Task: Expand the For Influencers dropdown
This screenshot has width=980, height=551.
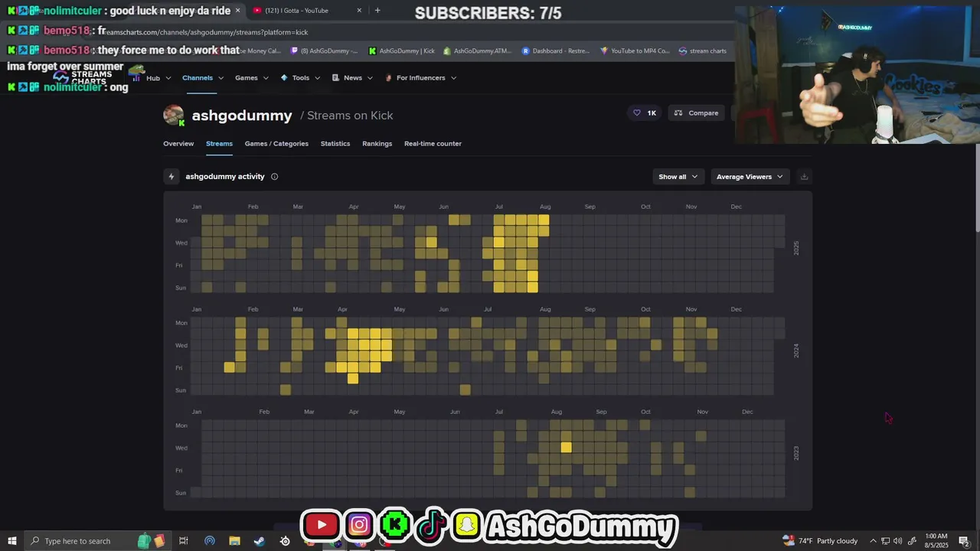Action: tap(420, 78)
